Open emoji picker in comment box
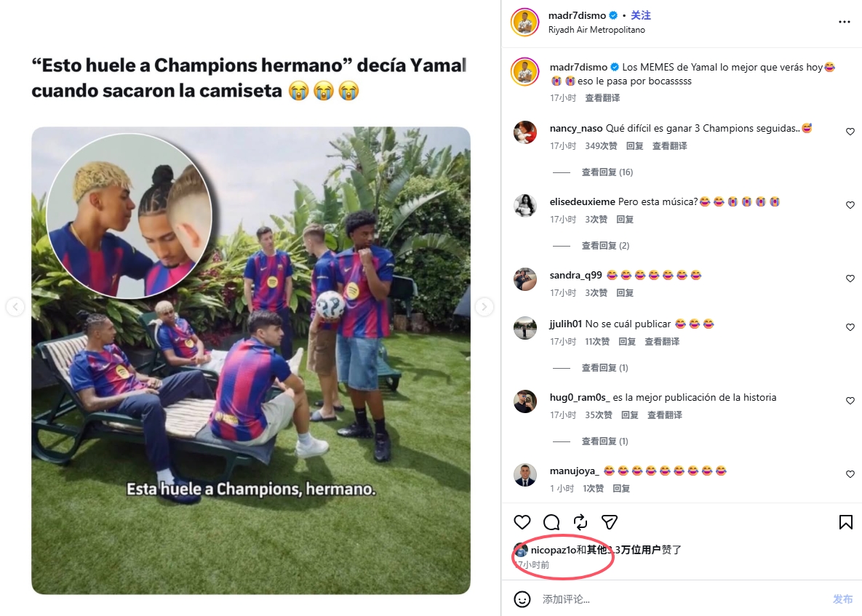The height and width of the screenshot is (616, 862). (522, 599)
